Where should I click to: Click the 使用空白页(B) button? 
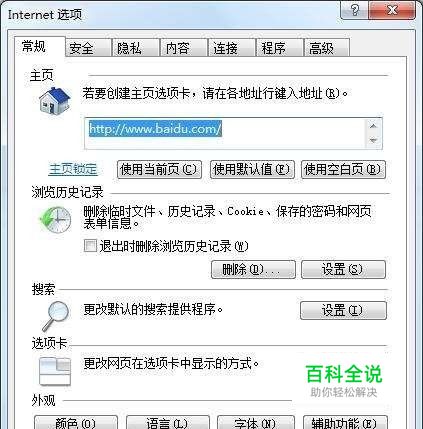point(343,169)
